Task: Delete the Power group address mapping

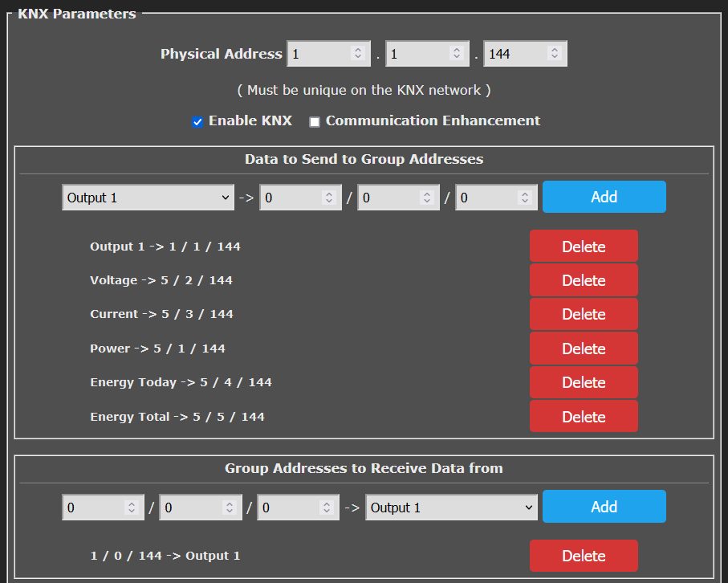Action: 584,349
